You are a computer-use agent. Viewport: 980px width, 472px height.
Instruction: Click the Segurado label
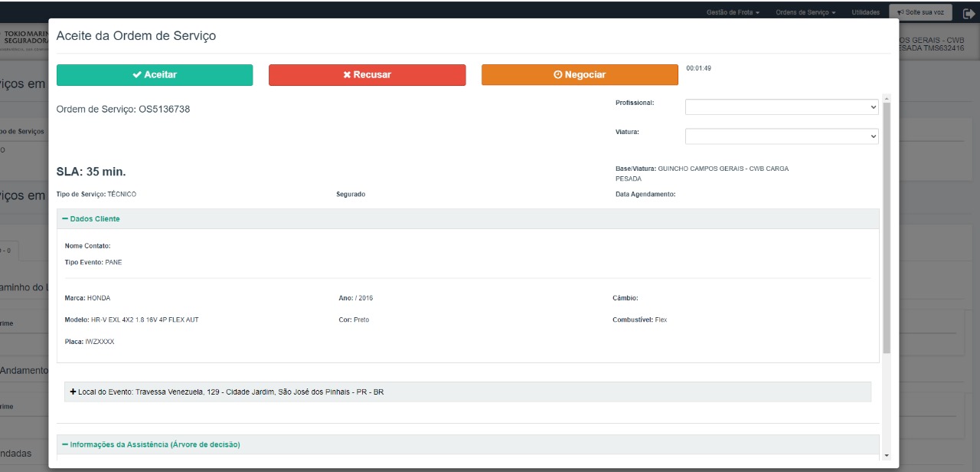(351, 195)
